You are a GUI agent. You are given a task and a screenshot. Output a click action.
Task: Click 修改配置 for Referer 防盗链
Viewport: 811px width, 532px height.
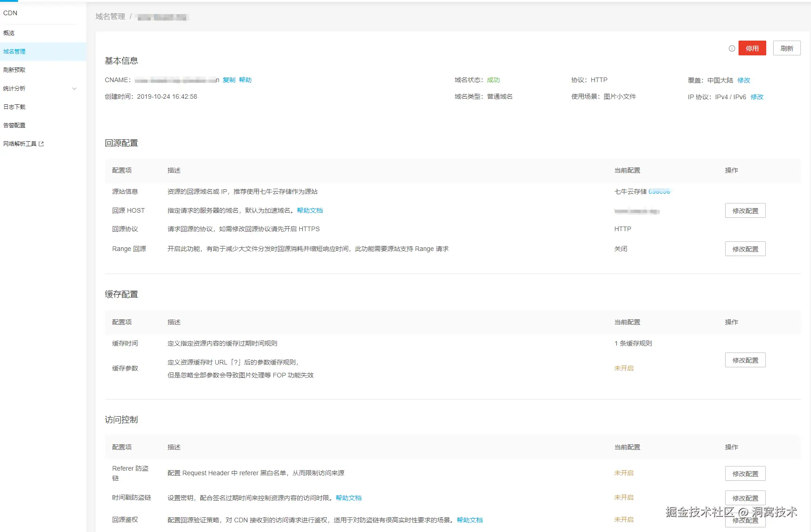click(745, 474)
